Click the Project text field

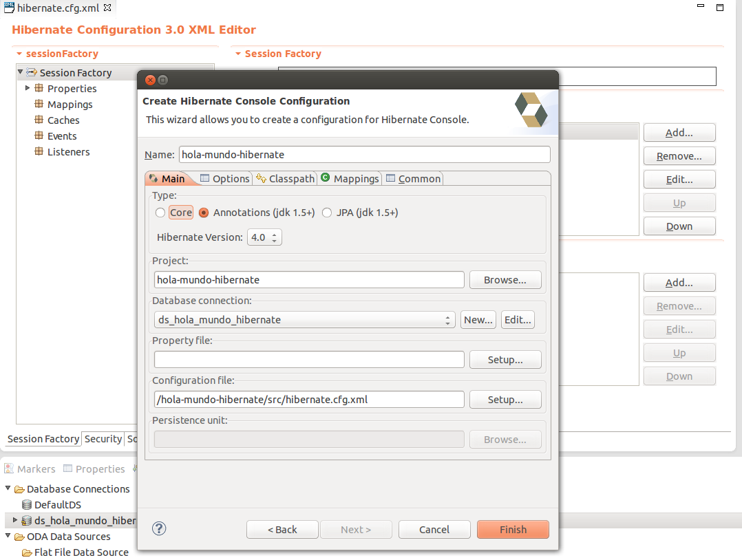coord(309,279)
